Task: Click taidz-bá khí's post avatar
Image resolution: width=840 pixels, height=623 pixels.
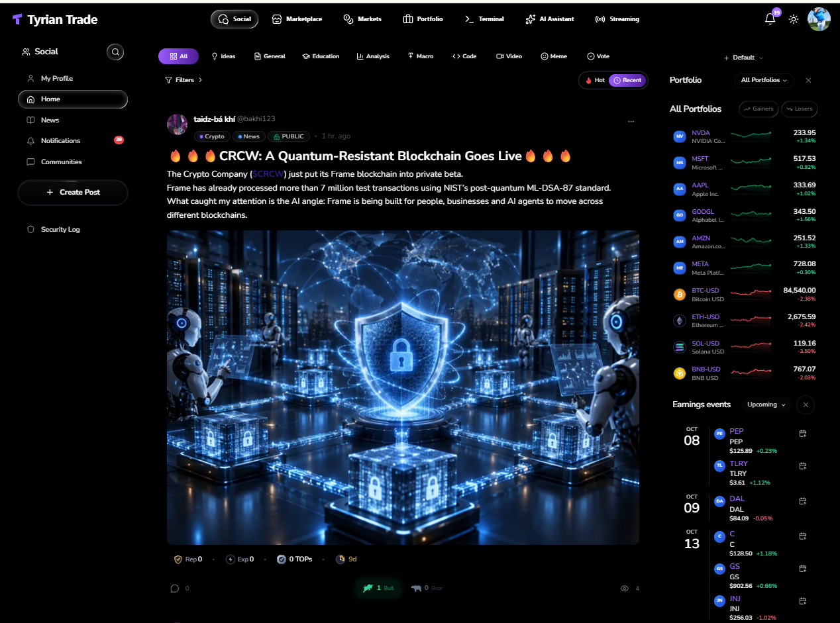Action: point(177,124)
